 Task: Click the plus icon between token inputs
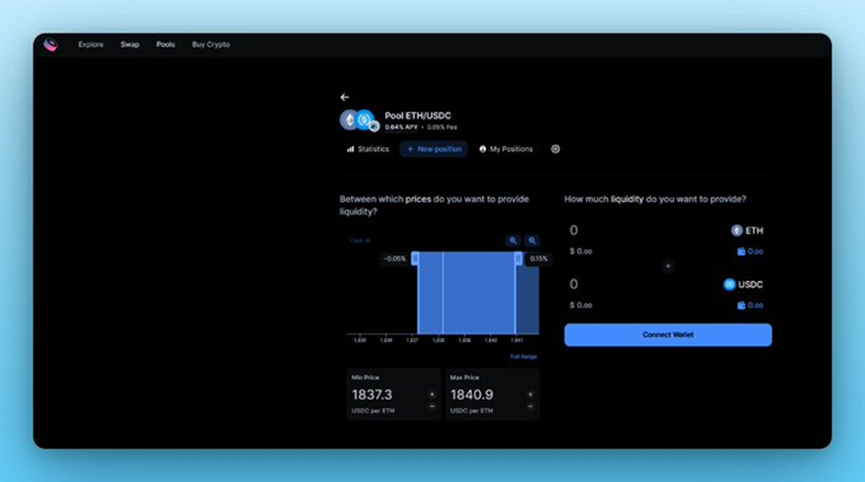click(668, 266)
